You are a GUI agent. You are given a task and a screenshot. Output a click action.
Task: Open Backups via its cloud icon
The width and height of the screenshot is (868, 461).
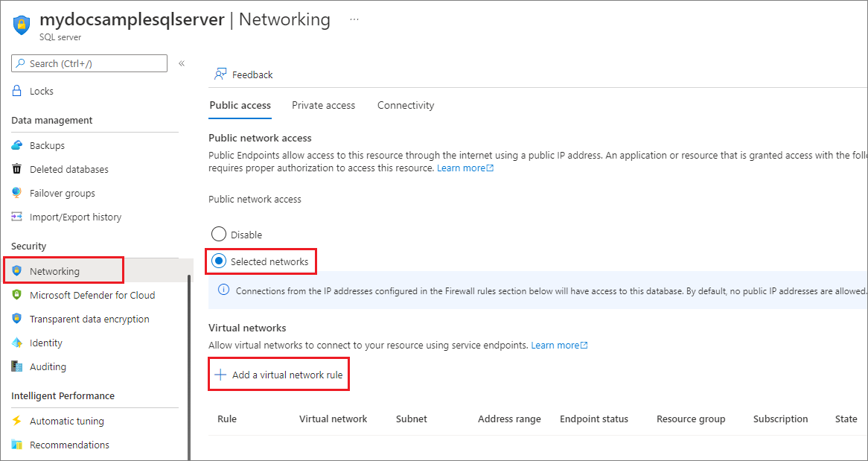pos(17,145)
